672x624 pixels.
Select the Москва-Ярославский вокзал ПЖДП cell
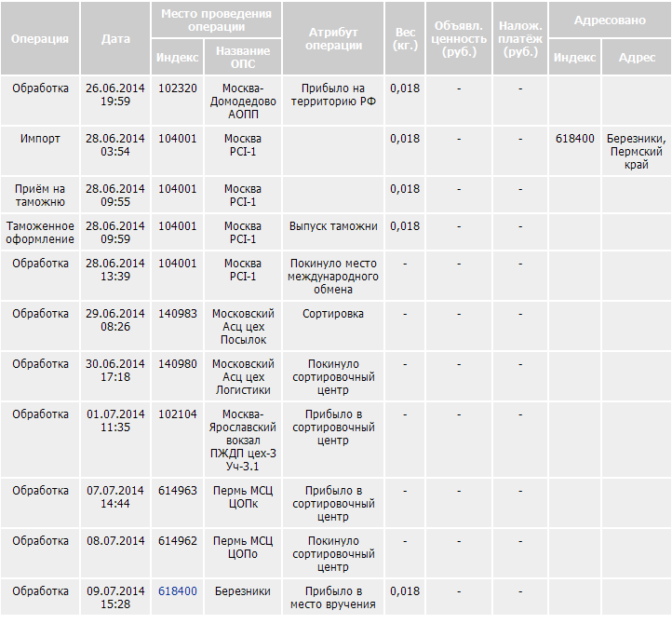pos(242,440)
